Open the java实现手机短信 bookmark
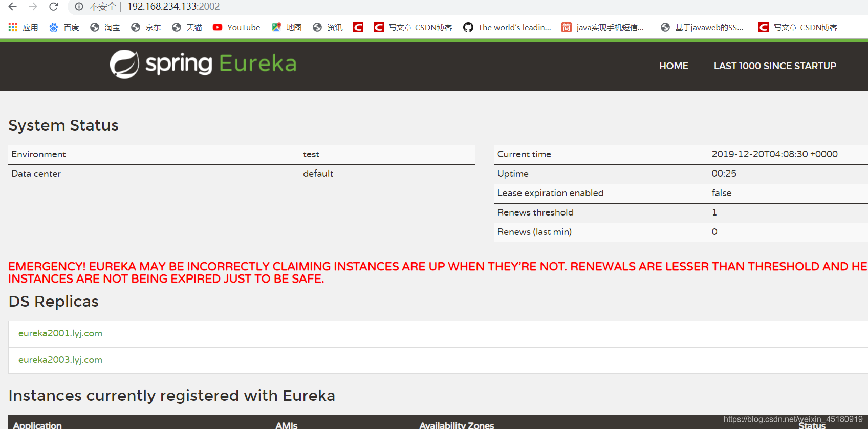 603,27
